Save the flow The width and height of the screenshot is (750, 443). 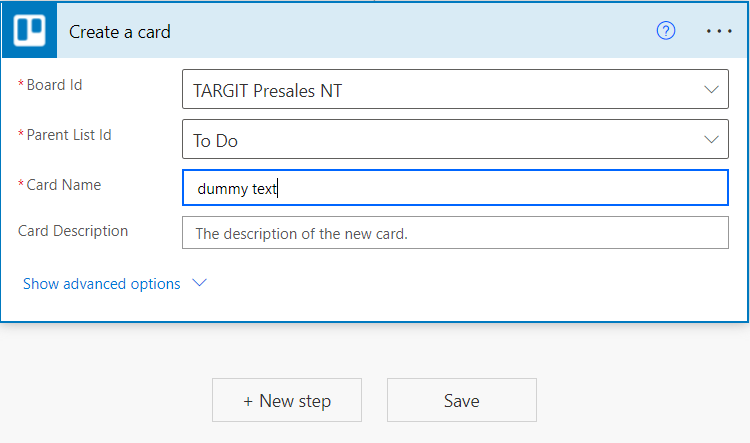pyautogui.click(x=462, y=400)
